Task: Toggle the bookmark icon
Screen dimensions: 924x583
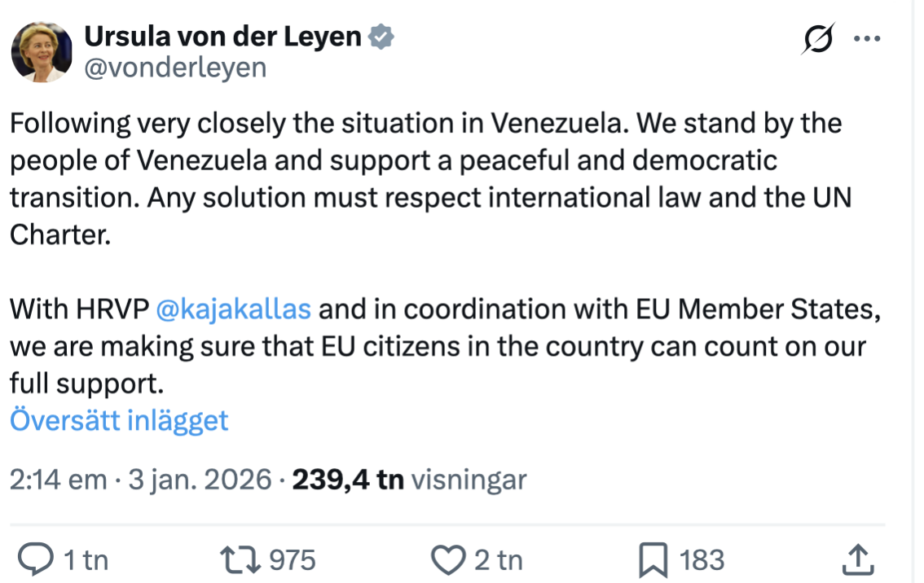Action: (653, 559)
